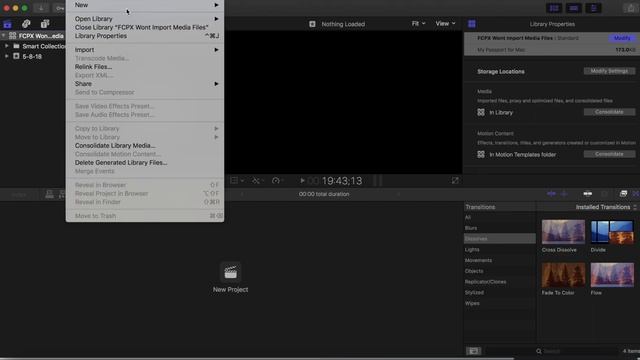Select the Dissolves transitions category
This screenshot has height=360, width=640.
(x=500, y=239)
